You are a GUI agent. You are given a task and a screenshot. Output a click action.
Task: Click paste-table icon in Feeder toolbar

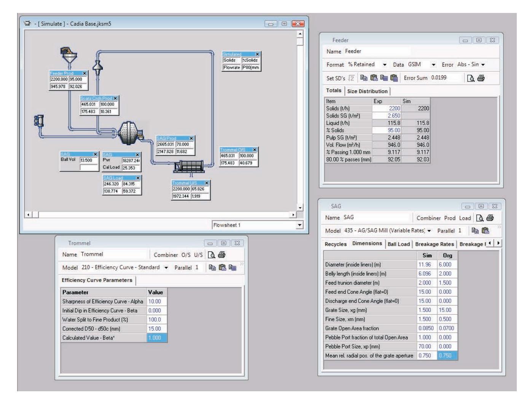[394, 78]
